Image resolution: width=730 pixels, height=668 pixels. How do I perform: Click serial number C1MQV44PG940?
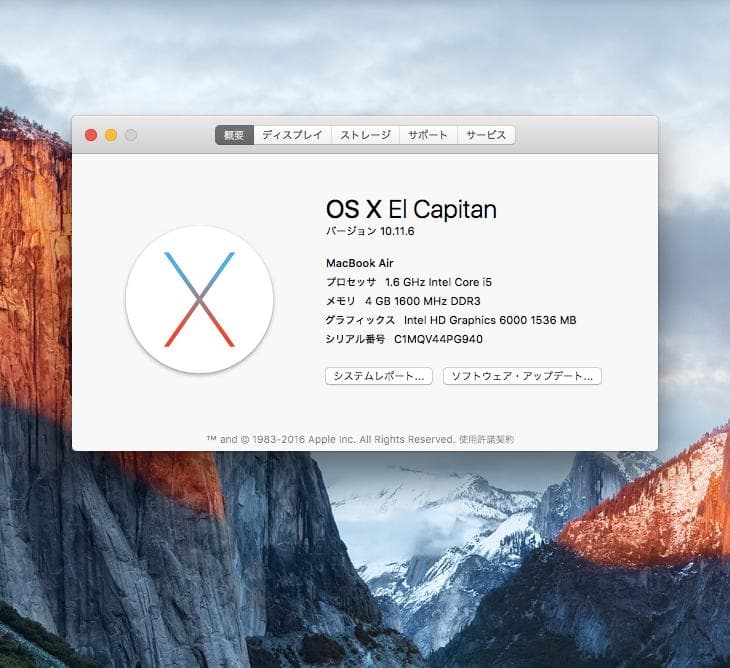click(x=439, y=339)
